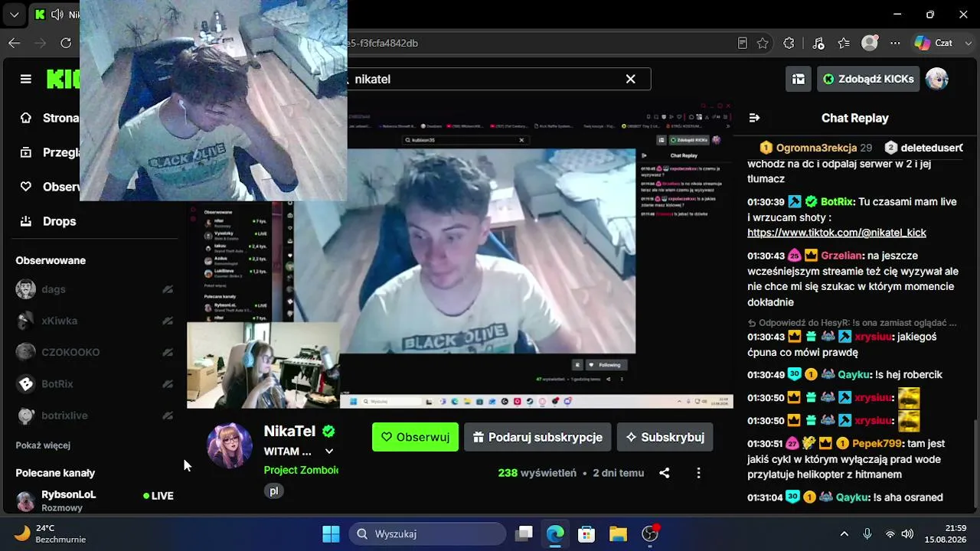Follow NikaTel with Obserwuj button
980x551 pixels.
pyautogui.click(x=415, y=437)
